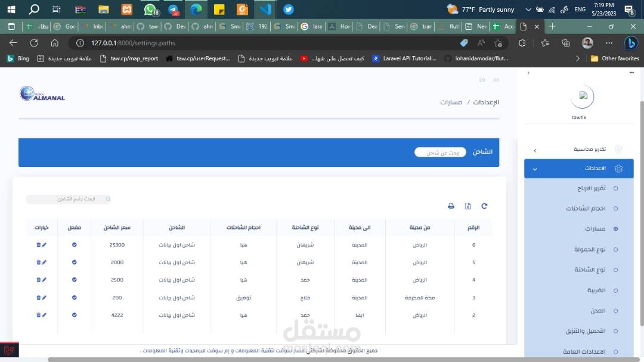Screen dimensions: 644x362
Task: Click the الاعدادات breadcrumb link
Action: click(486, 102)
